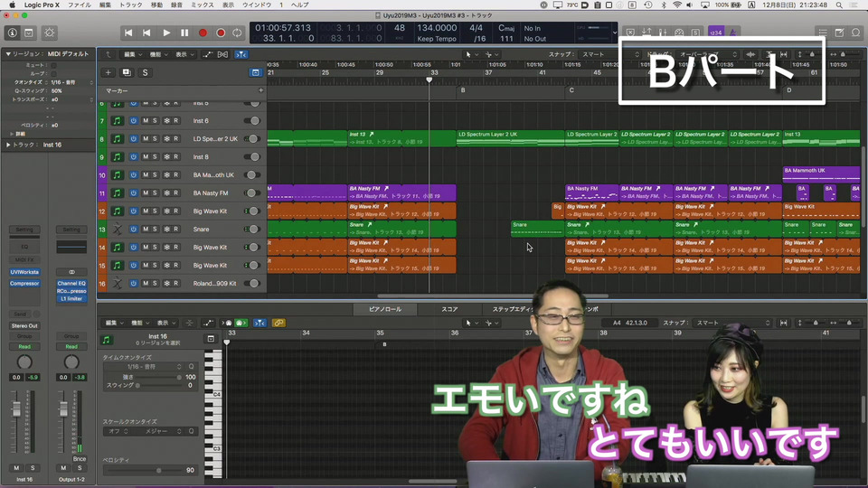Toggle Catch playhead button in Piano Roll
Viewport: 868px width, 488px height.
tap(259, 323)
